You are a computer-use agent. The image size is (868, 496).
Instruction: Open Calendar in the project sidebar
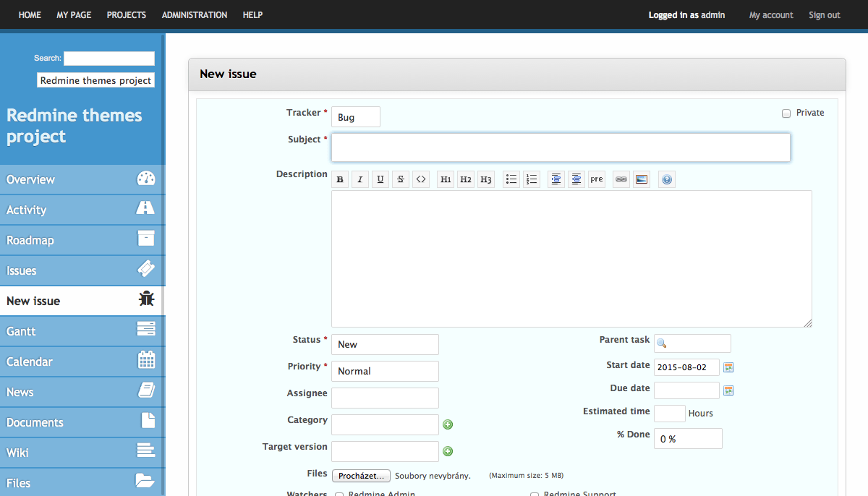[x=82, y=362]
